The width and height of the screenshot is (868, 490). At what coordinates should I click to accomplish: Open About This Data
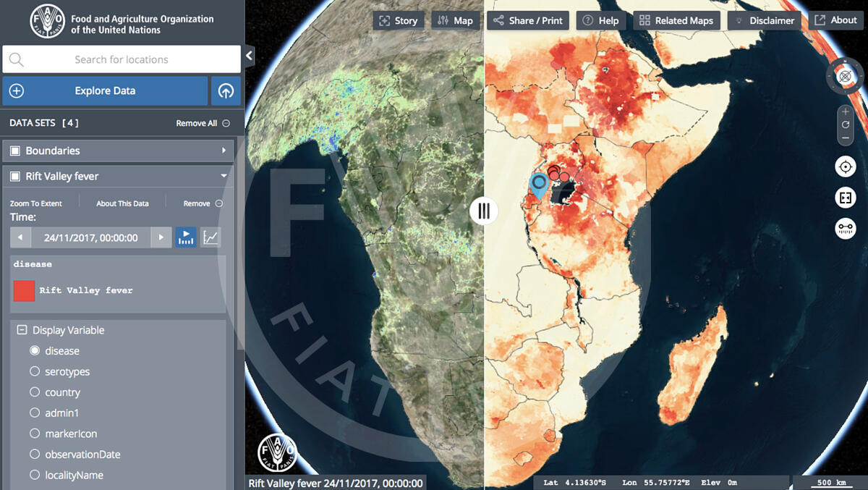coord(122,204)
